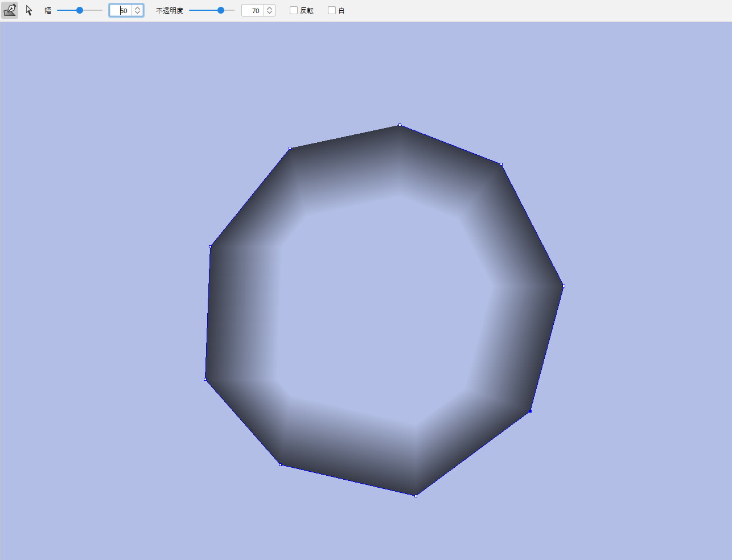
Task: Decrease width with the stepper down arrow
Action: click(138, 13)
